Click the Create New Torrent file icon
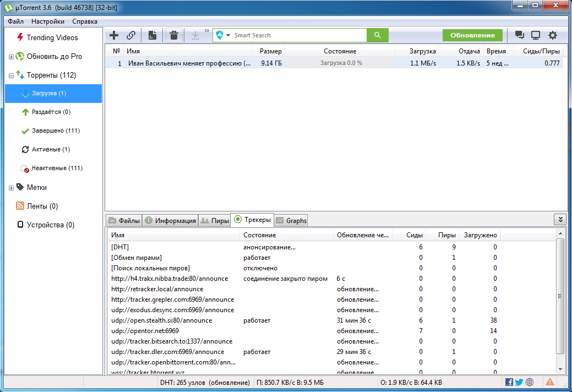Viewport: 572px width, 392px height. click(x=152, y=35)
